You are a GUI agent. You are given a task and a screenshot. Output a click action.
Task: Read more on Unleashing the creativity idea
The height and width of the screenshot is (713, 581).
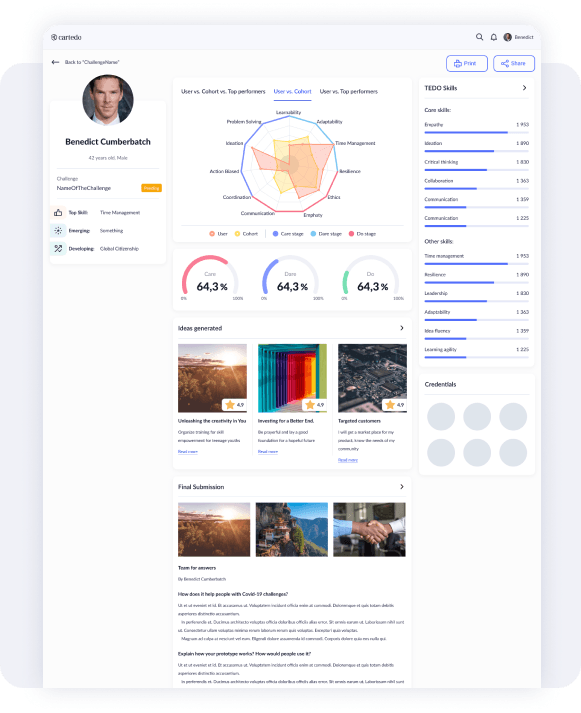point(188,452)
